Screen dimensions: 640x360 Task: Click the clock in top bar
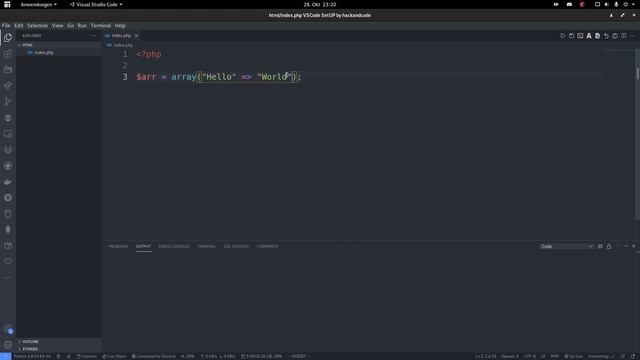[x=320, y=4]
